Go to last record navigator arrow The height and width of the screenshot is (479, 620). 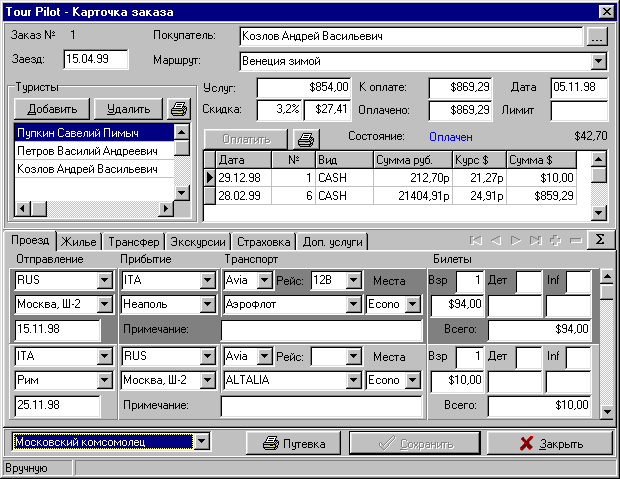536,240
